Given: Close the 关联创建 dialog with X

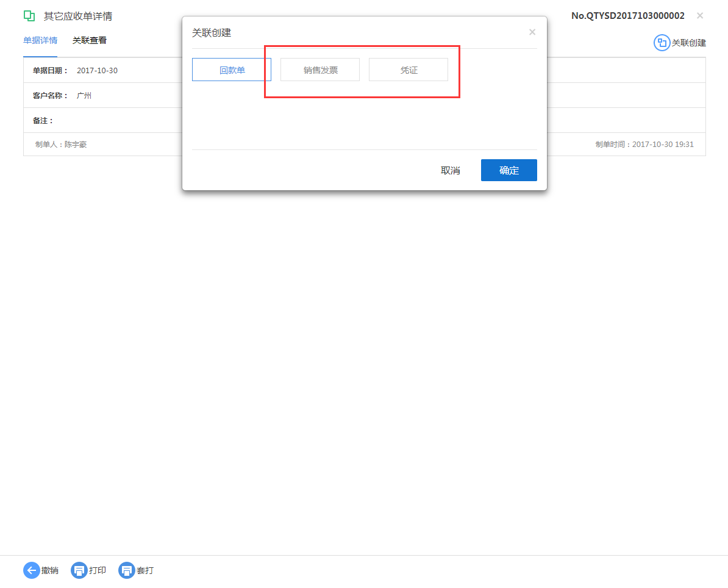Looking at the screenshot, I should pos(532,32).
